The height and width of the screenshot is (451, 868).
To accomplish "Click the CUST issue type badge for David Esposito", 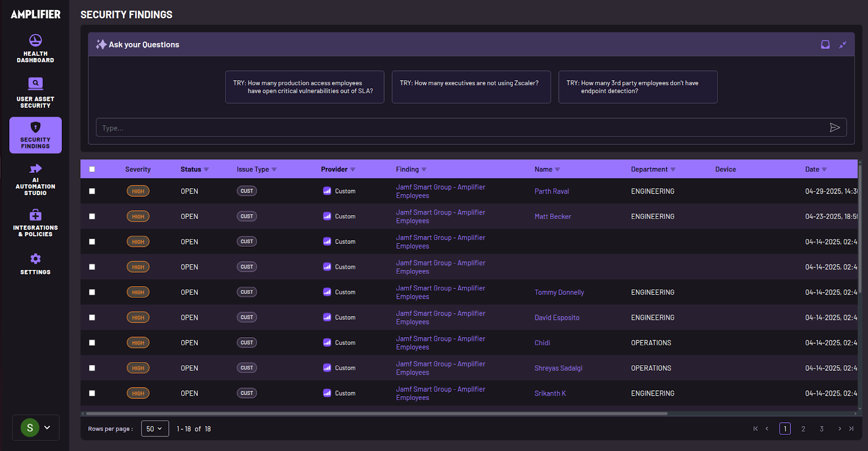I will point(247,317).
